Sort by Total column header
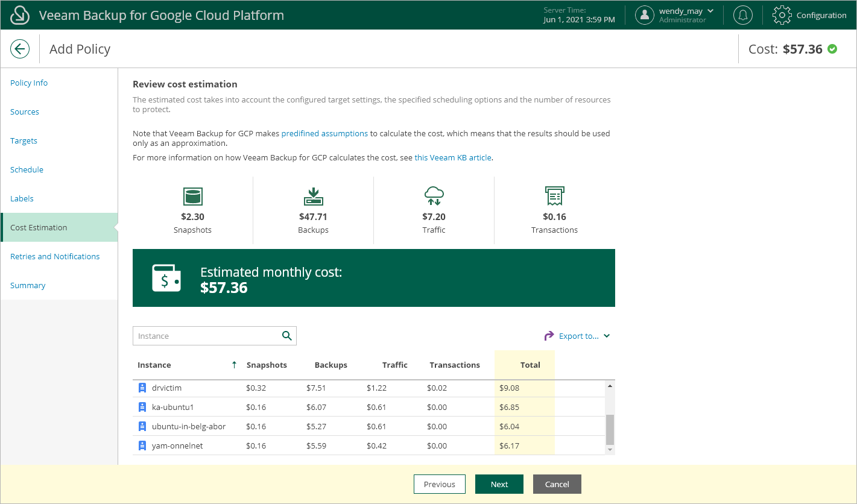This screenshot has width=857, height=504. tap(530, 365)
